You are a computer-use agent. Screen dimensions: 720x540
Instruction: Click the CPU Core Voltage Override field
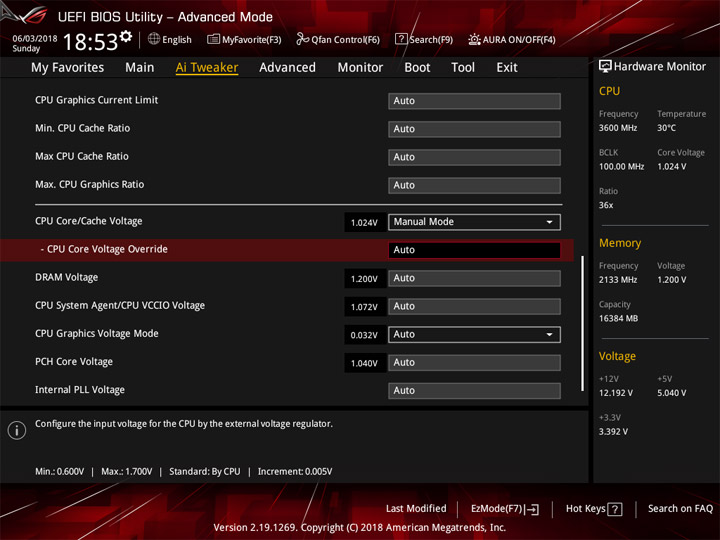[x=474, y=250]
